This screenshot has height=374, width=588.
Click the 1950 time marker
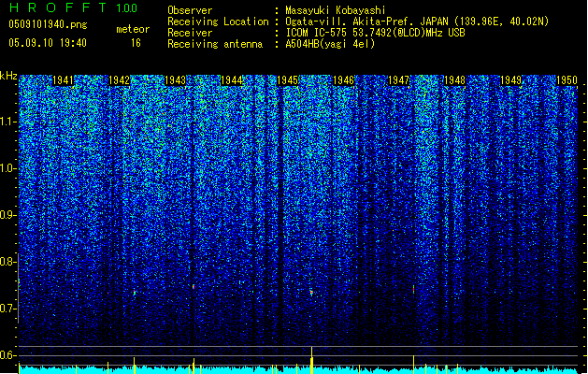566,80
